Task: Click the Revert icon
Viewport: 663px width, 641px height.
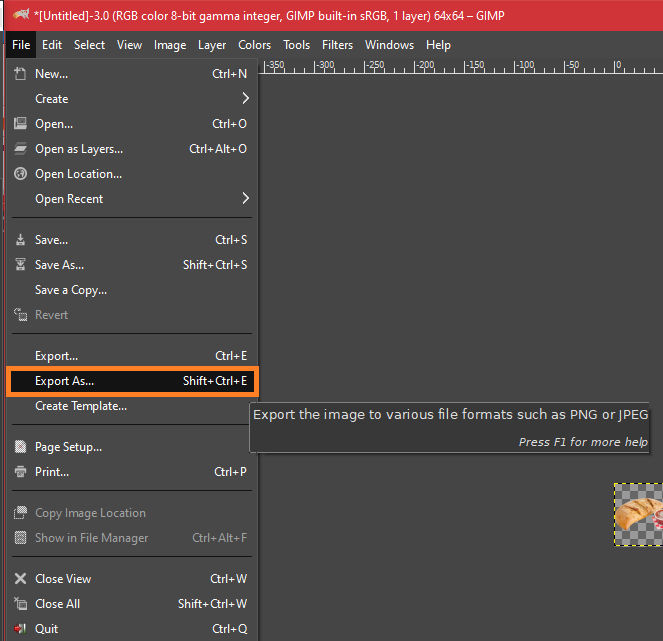Action: [x=20, y=315]
